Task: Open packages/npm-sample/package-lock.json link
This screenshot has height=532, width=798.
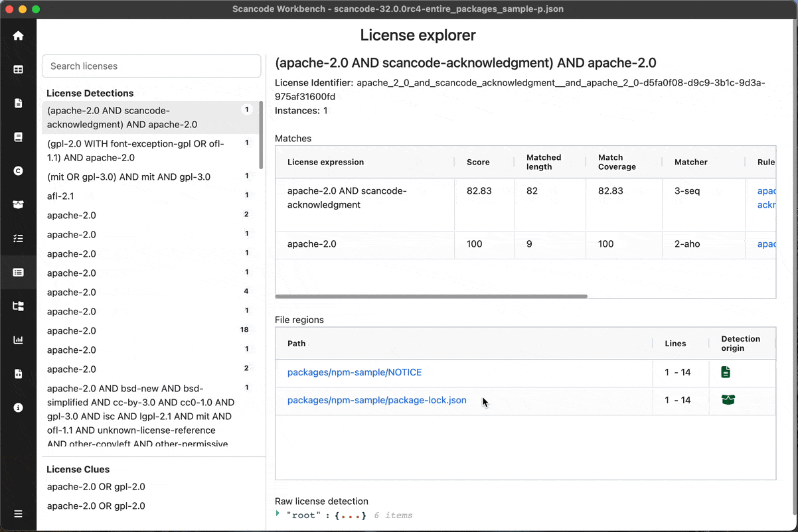Action: point(377,400)
